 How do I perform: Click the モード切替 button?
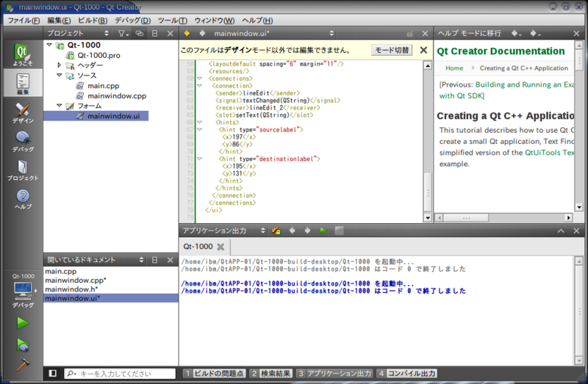click(392, 50)
